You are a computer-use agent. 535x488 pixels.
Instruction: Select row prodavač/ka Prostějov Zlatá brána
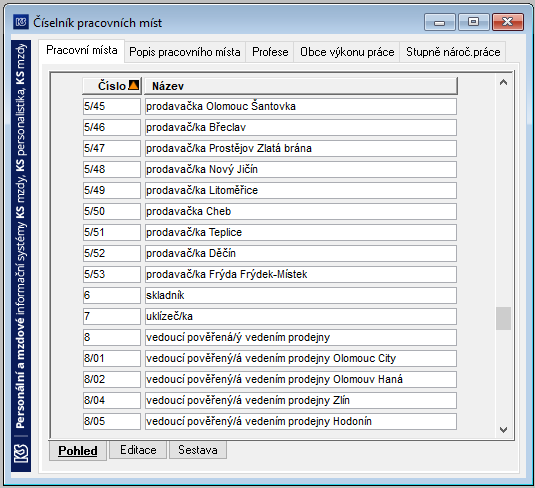[x=301, y=148]
